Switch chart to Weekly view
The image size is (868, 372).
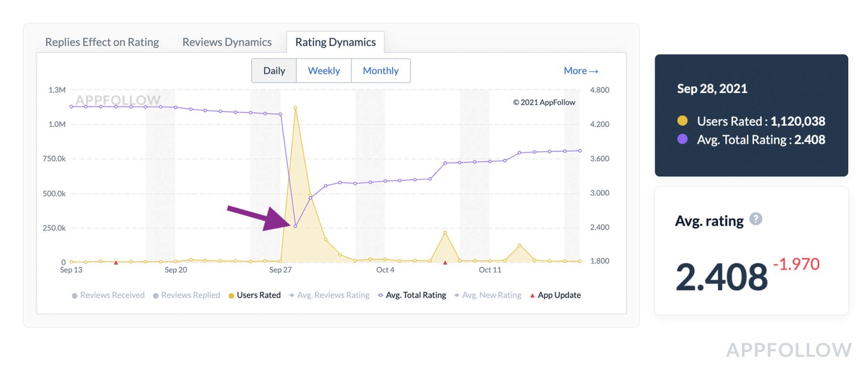(x=324, y=71)
